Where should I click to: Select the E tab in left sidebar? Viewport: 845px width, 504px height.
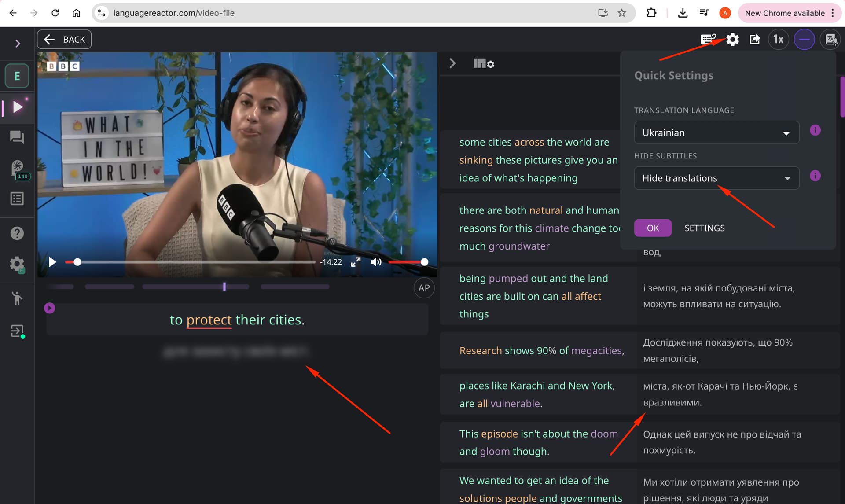click(17, 76)
